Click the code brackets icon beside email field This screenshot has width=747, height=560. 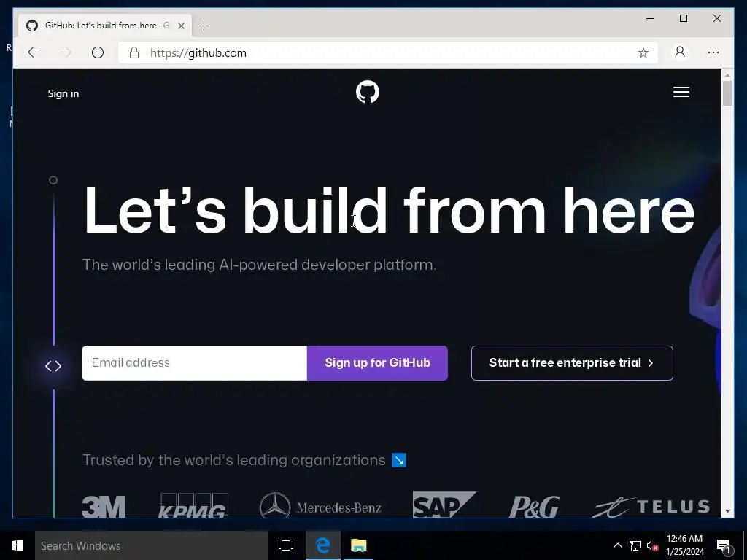coord(53,366)
